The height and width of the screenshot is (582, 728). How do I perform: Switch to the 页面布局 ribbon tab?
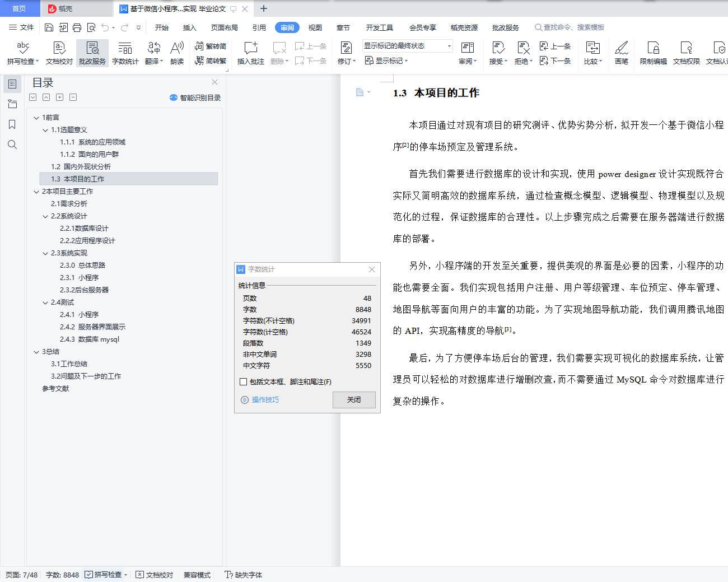225,27
